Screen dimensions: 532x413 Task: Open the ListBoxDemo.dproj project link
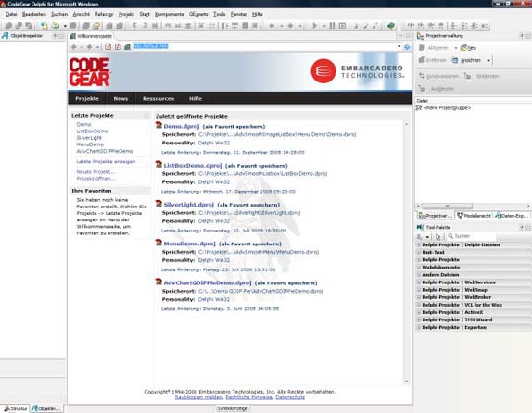click(x=193, y=165)
